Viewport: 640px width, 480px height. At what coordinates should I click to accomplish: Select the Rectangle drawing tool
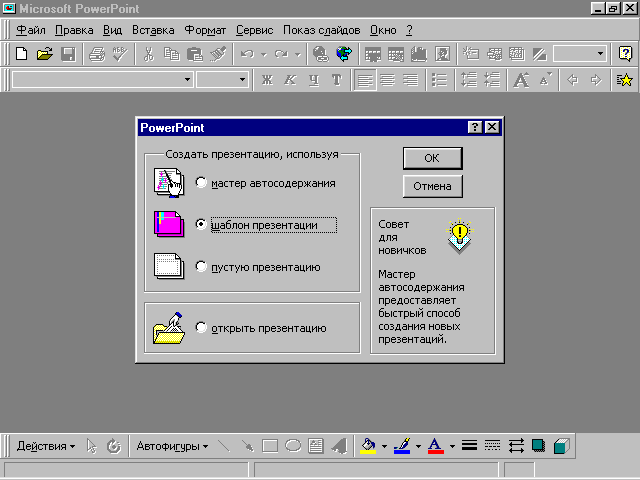(x=270, y=446)
